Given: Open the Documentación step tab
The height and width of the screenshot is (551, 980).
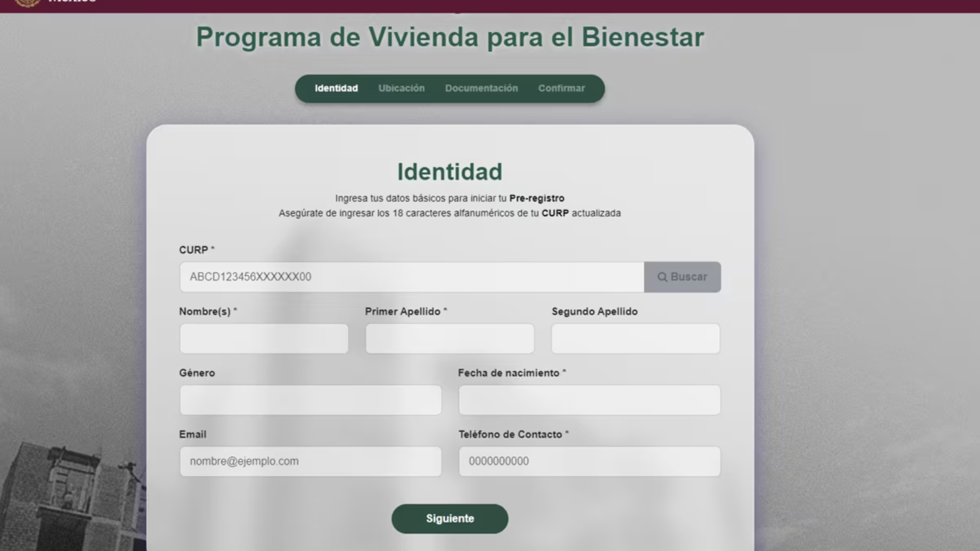Looking at the screenshot, I should [x=481, y=88].
